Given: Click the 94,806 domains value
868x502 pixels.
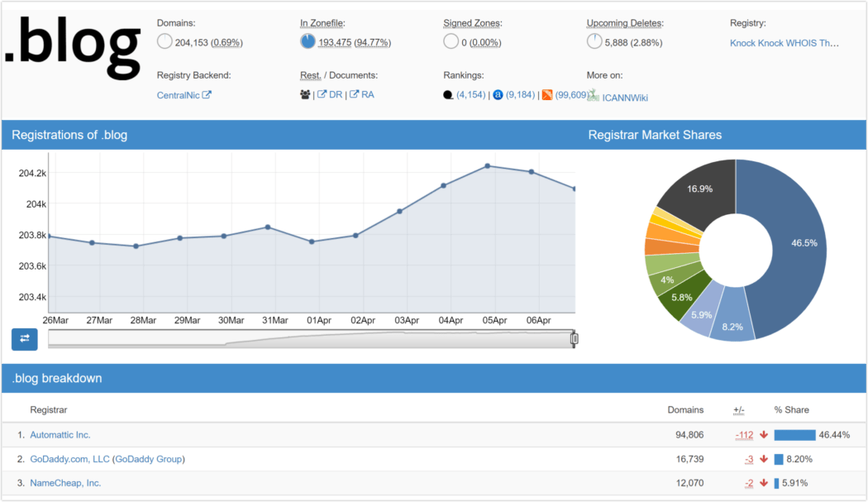Looking at the screenshot, I should pos(689,435).
